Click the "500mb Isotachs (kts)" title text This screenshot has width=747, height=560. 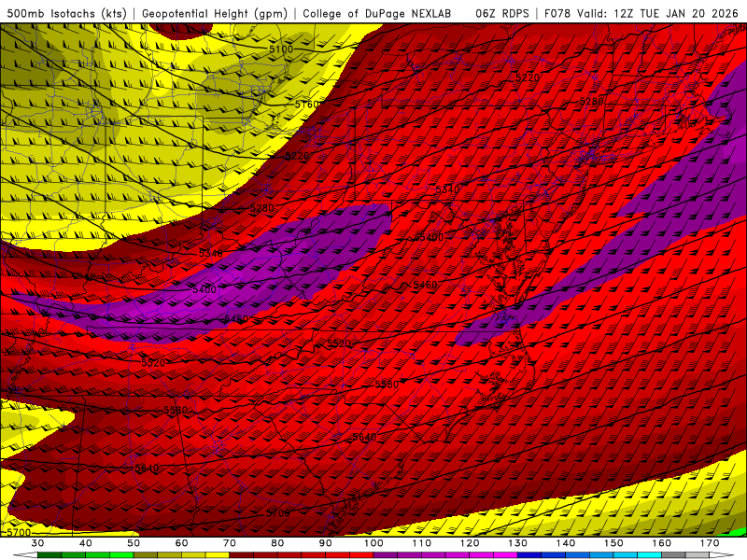tap(66, 13)
